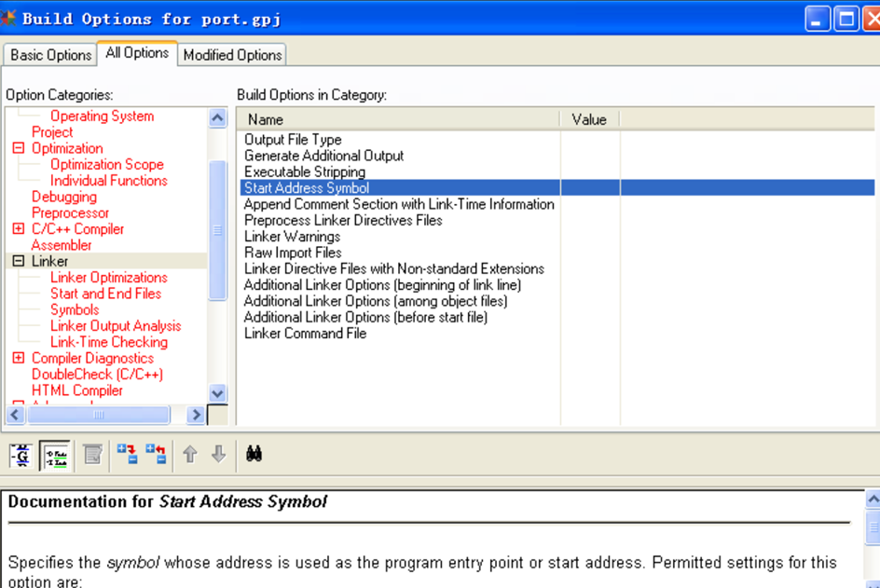The width and height of the screenshot is (880, 588).
Task: Click the collapse-all icon with red left arrow
Action: coord(156,454)
